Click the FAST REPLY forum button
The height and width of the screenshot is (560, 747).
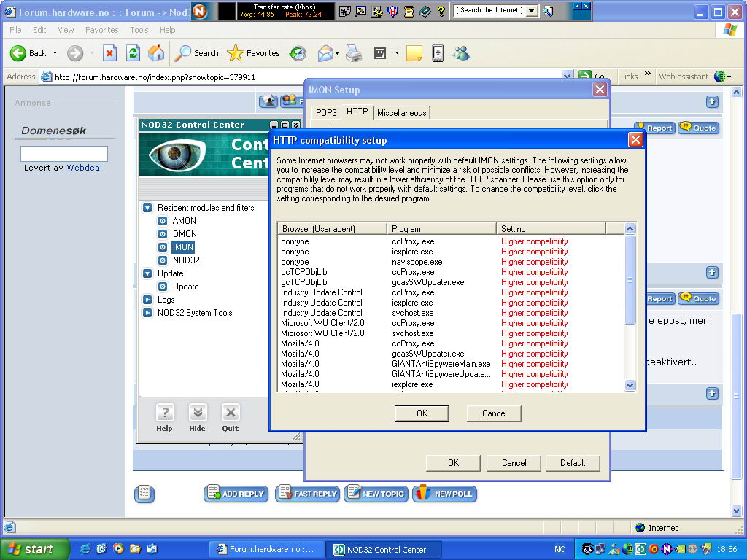(307, 494)
